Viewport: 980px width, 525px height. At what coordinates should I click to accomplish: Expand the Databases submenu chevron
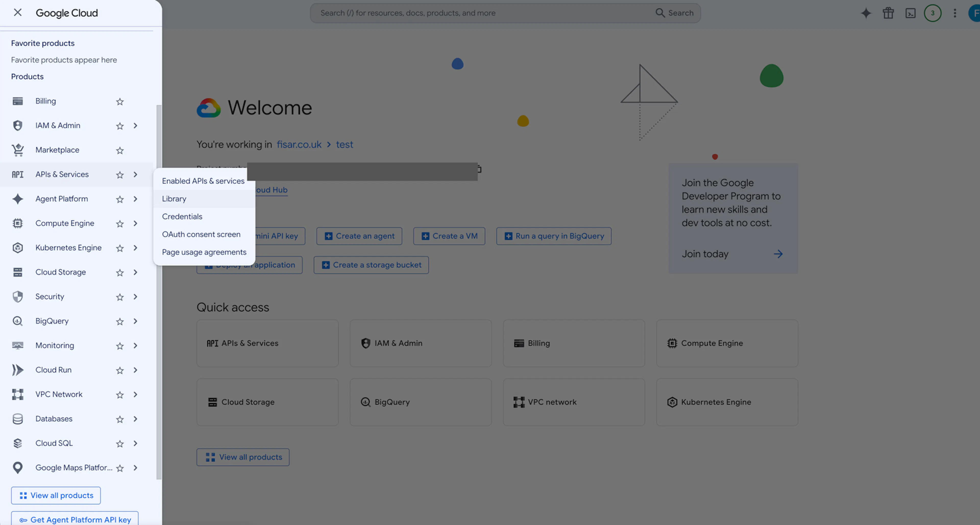point(136,419)
